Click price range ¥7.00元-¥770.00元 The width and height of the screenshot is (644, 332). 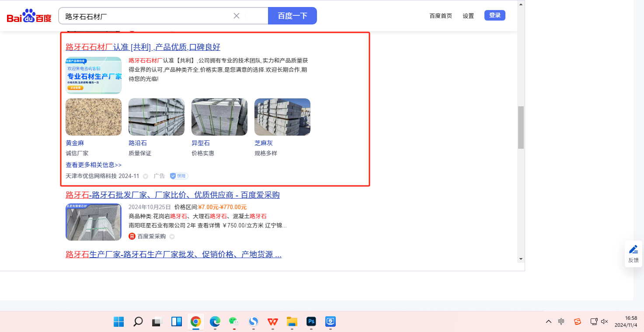pos(222,207)
